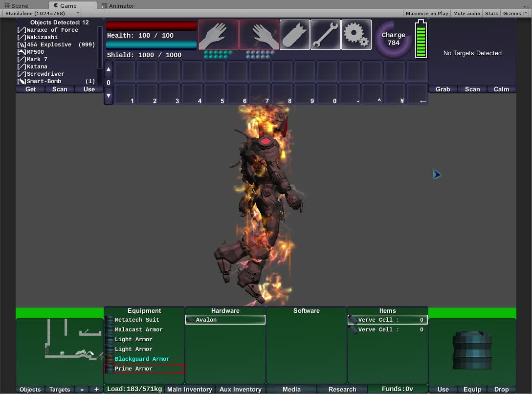The width and height of the screenshot is (532, 394).
Task: Click the inventory scrollbar up arrow
Action: (109, 69)
